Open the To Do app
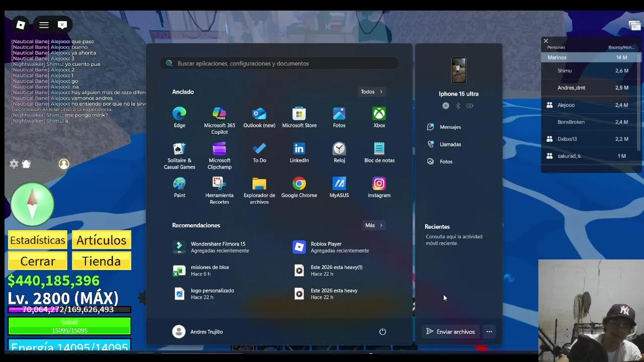644x362 pixels. (259, 153)
